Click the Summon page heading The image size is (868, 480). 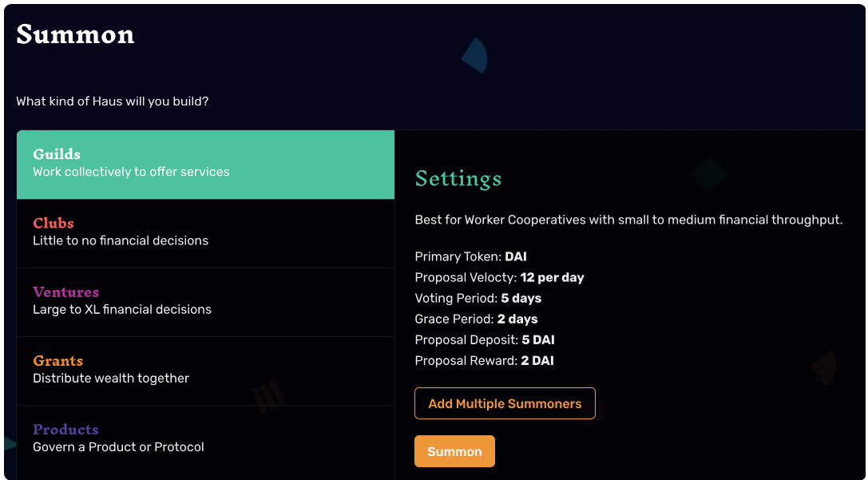75,34
